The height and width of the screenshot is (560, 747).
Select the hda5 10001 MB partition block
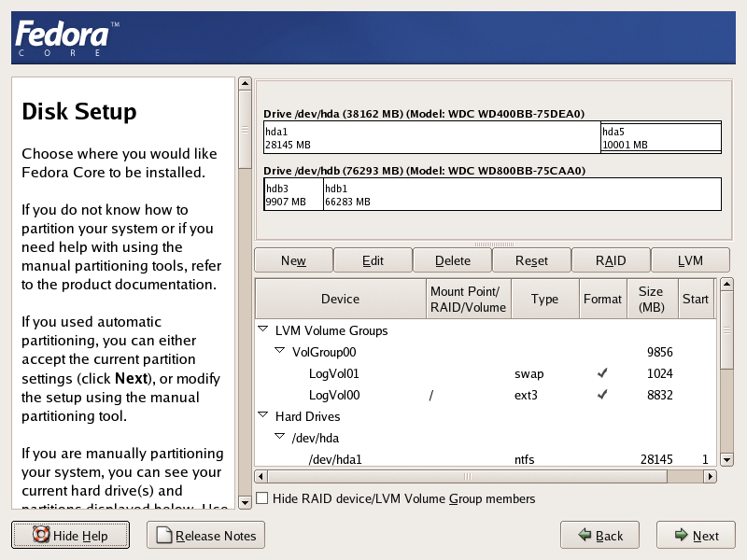661,137
